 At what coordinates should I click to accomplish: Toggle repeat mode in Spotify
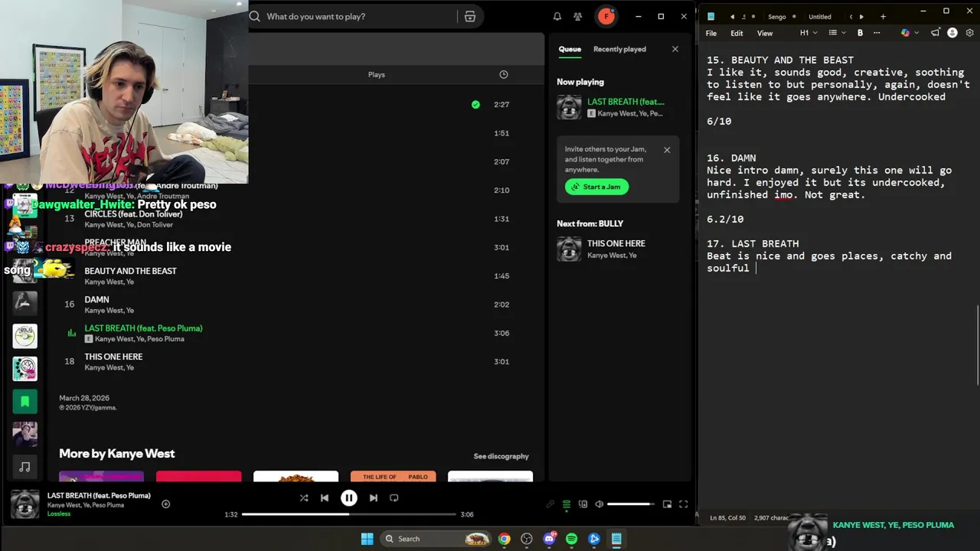(x=394, y=498)
